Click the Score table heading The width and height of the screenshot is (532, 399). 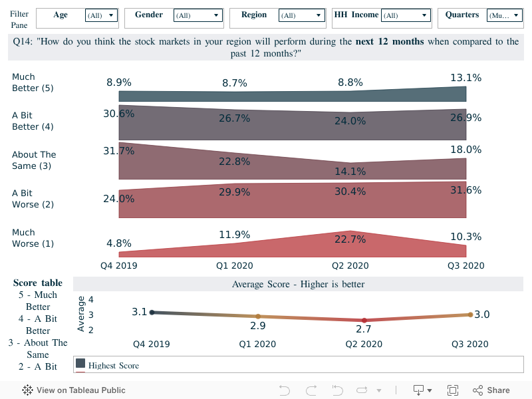tap(38, 283)
